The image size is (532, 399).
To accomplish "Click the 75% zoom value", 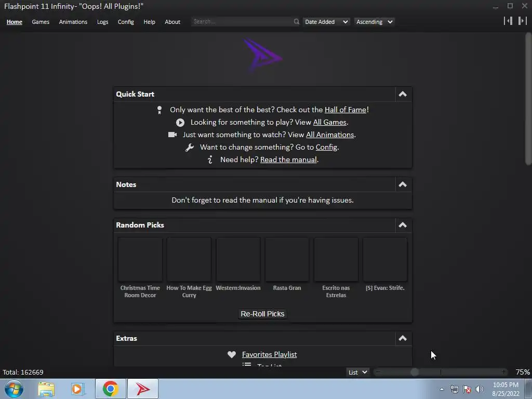I will pos(523,372).
